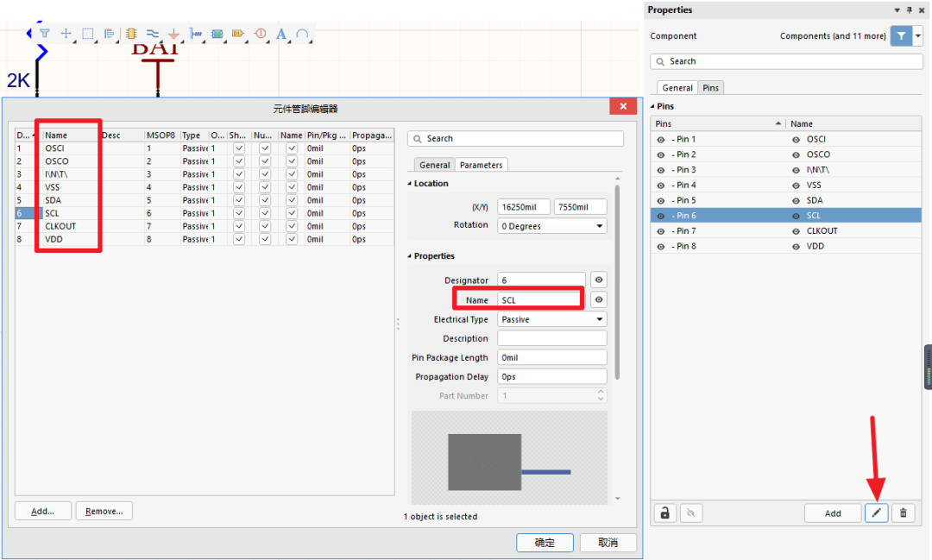
Task: Confirm with the 确定 button
Action: (545, 542)
